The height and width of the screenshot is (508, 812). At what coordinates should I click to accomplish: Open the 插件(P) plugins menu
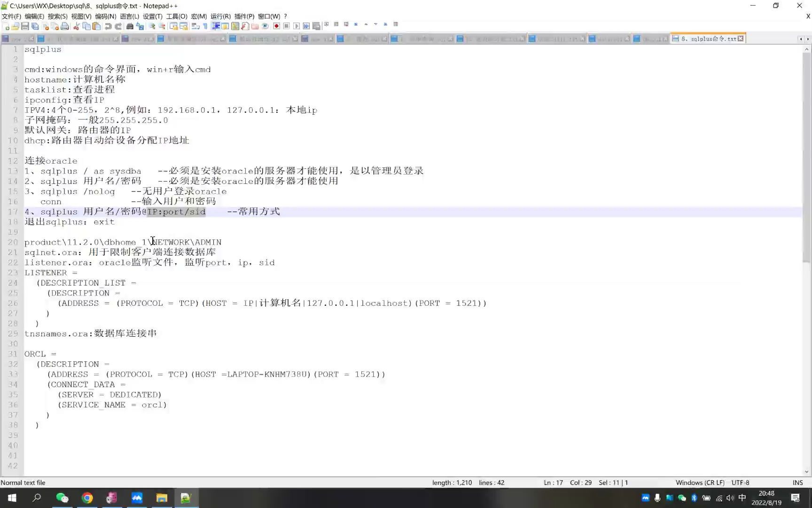244,16
